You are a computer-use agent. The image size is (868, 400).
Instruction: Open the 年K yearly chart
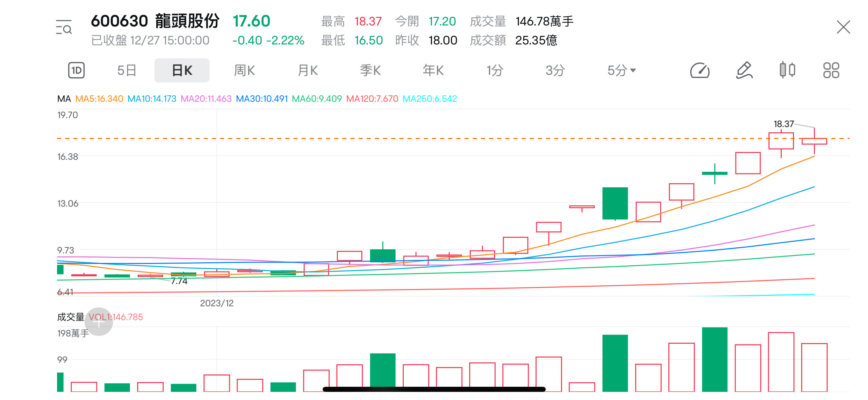pos(433,70)
